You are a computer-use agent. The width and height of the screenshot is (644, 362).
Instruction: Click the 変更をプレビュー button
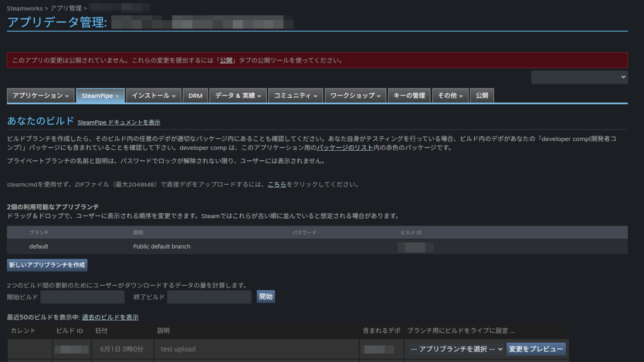click(x=536, y=349)
